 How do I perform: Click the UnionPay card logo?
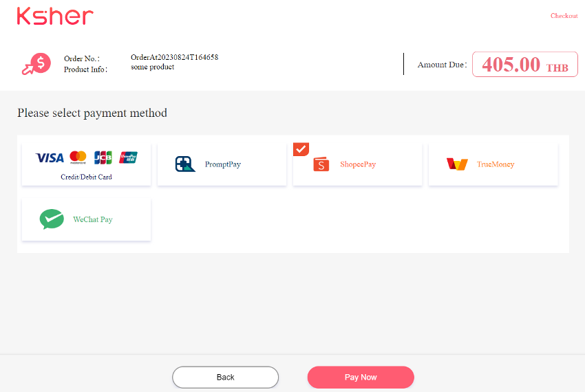point(128,157)
